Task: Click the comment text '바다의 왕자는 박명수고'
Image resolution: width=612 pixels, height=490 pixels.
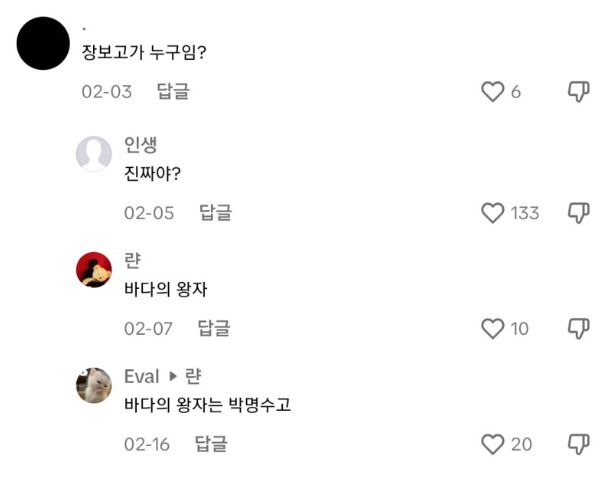Action: click(207, 405)
